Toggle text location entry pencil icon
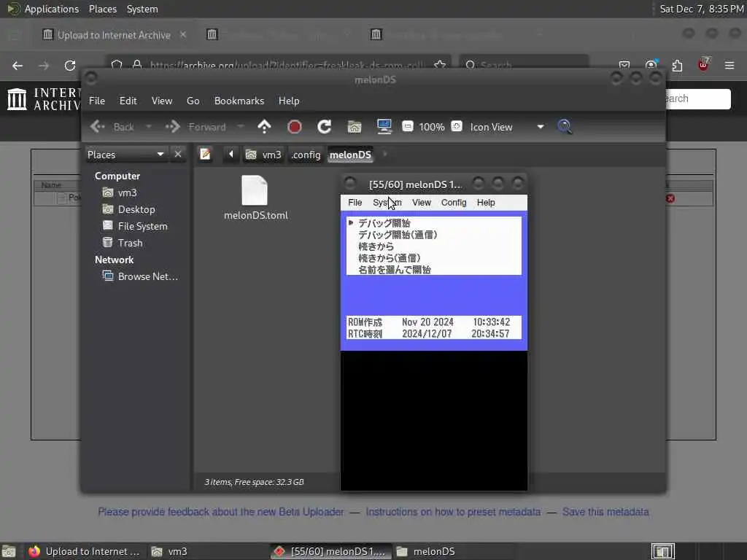747x560 pixels. (205, 155)
